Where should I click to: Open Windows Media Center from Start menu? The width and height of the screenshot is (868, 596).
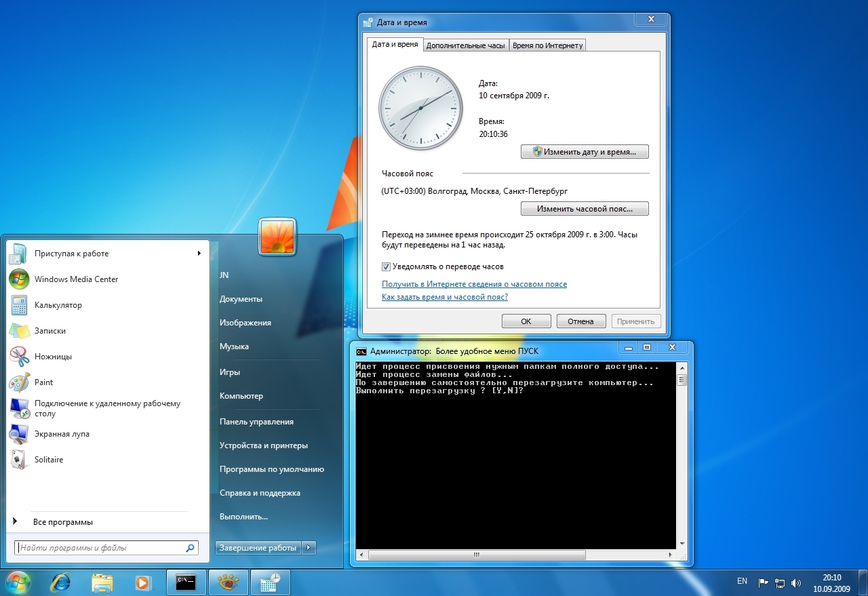[x=75, y=279]
